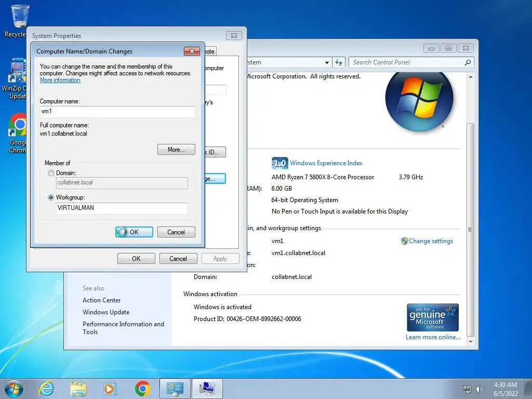
Task: Click the AMD Ryzen 7 5800X processor text
Action: [323, 177]
